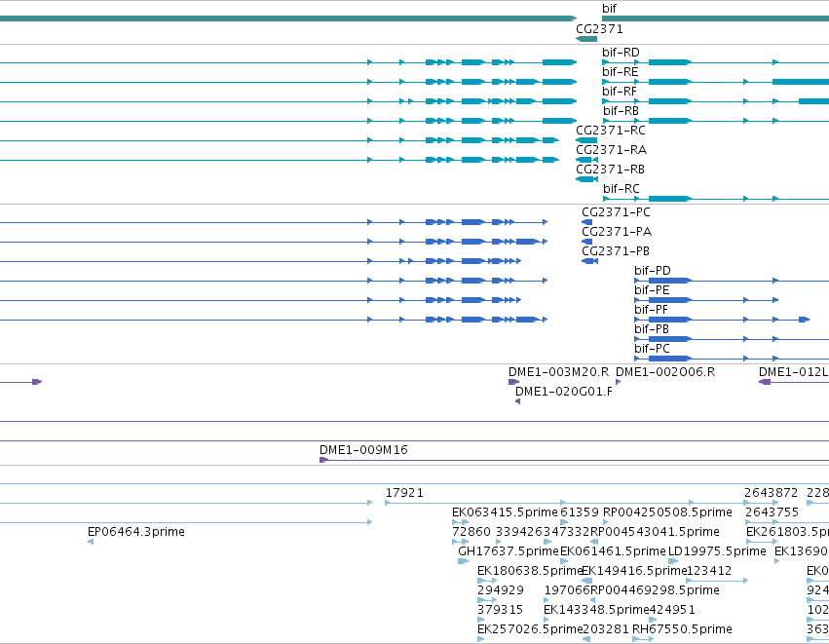Select the DME1-009M16 clone label
This screenshot has width=829, height=644.
(x=363, y=450)
